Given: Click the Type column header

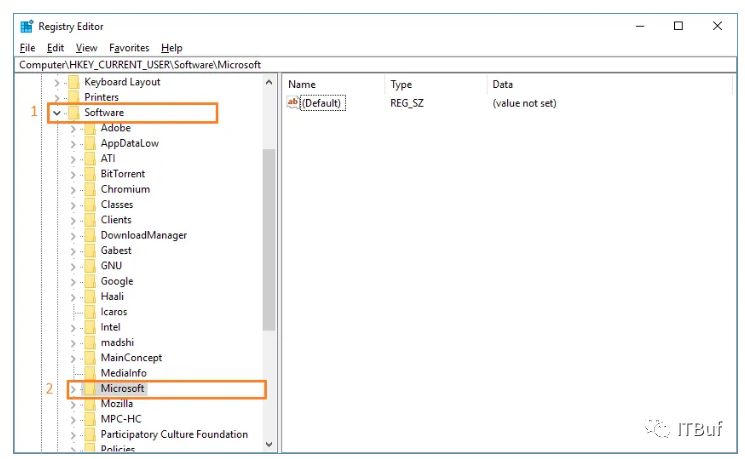Looking at the screenshot, I should (401, 85).
